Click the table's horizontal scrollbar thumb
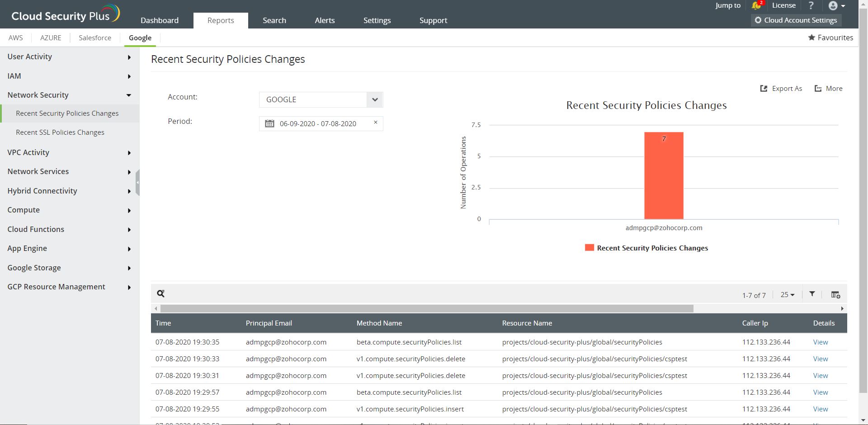The width and height of the screenshot is (868, 425). (427, 308)
